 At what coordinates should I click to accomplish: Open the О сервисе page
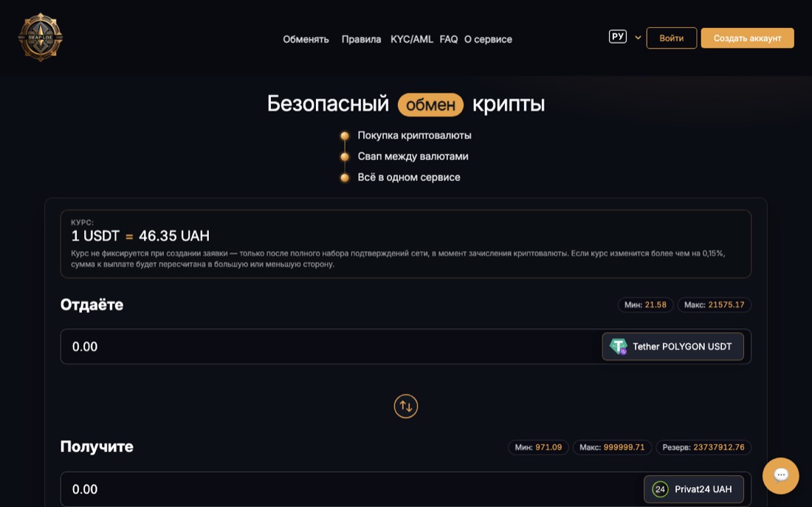488,39
